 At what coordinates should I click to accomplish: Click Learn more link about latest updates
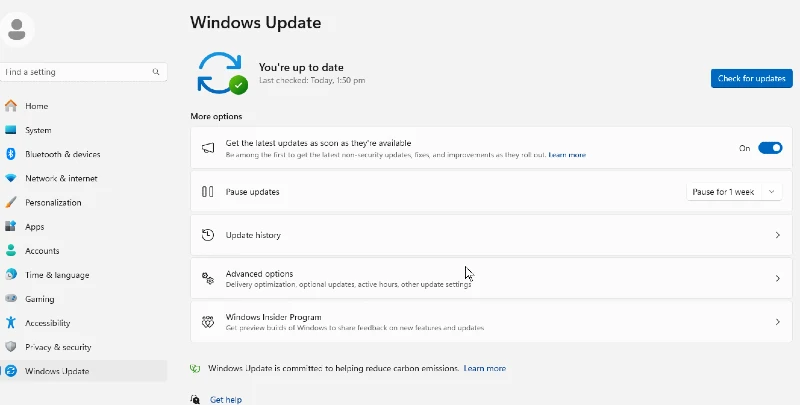[567, 155]
